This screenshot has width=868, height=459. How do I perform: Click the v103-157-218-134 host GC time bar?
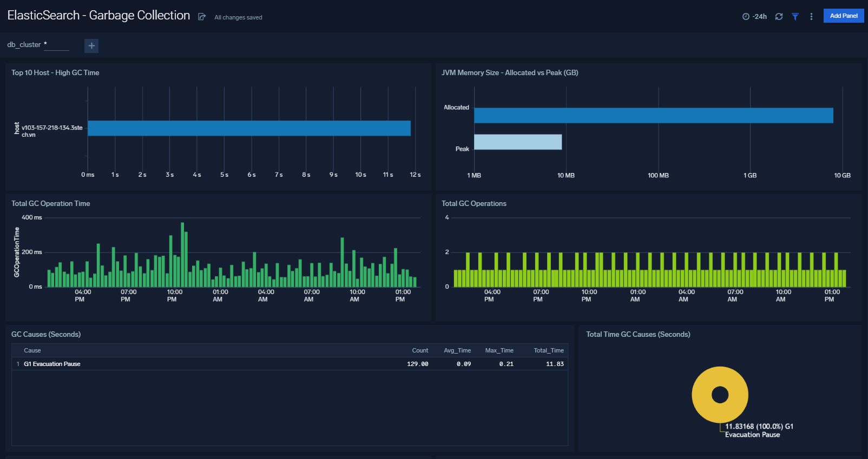coord(249,128)
